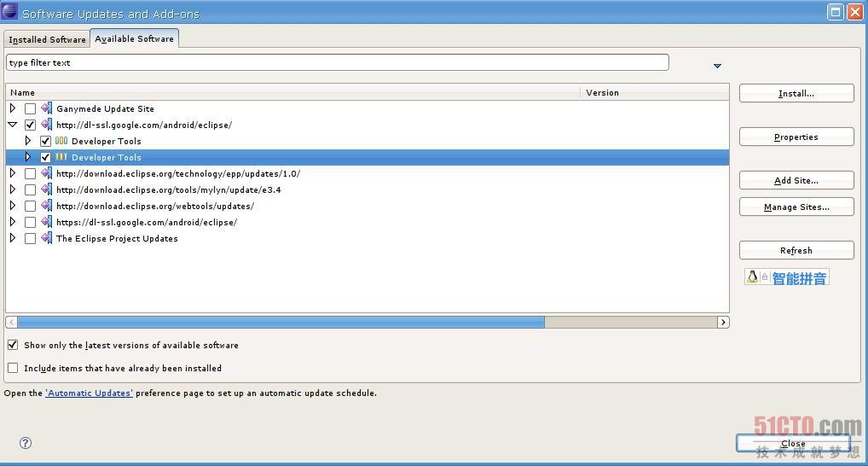The image size is (868, 466).
Task: Click the http://dl-ssl.google.com/android/eclipse/ site icon
Action: (x=47, y=124)
